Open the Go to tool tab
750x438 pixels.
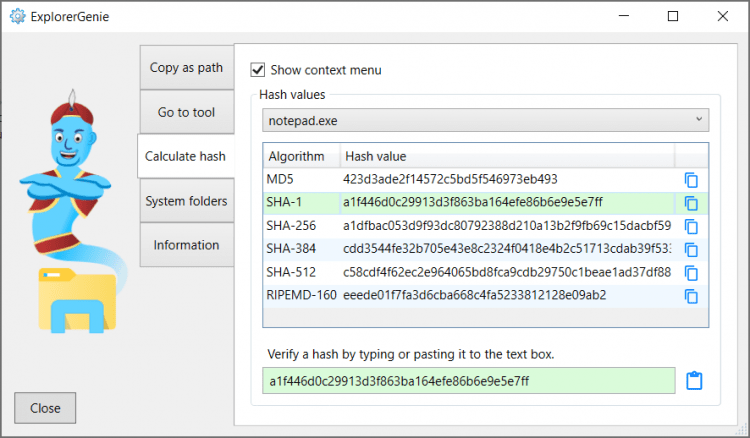(186, 112)
